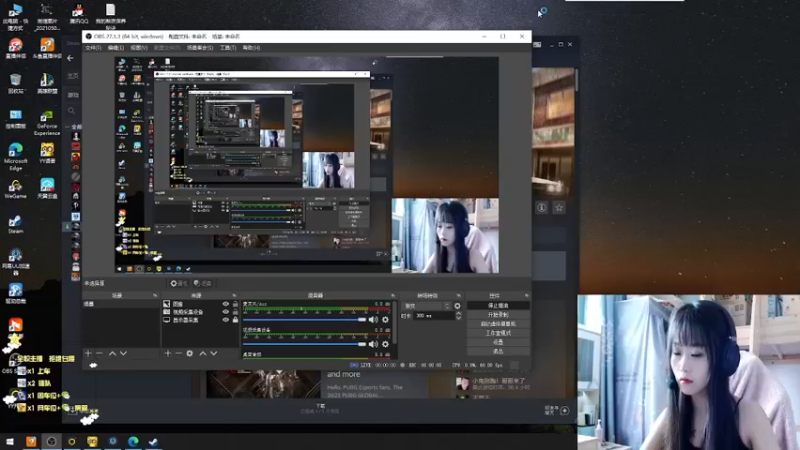Increase the transition duration value
The image size is (800, 450).
[458, 314]
